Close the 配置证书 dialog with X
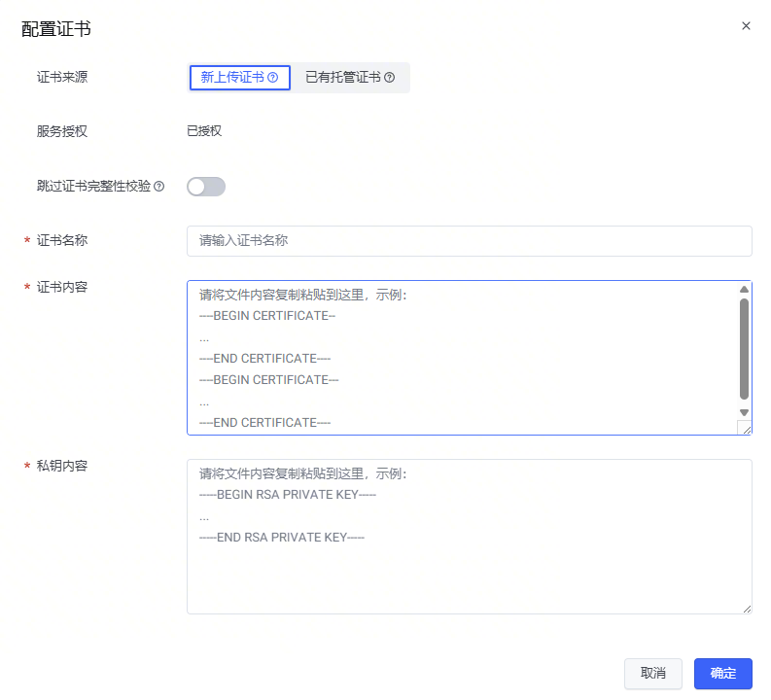Screen dimensions: 771x700 coord(746,26)
